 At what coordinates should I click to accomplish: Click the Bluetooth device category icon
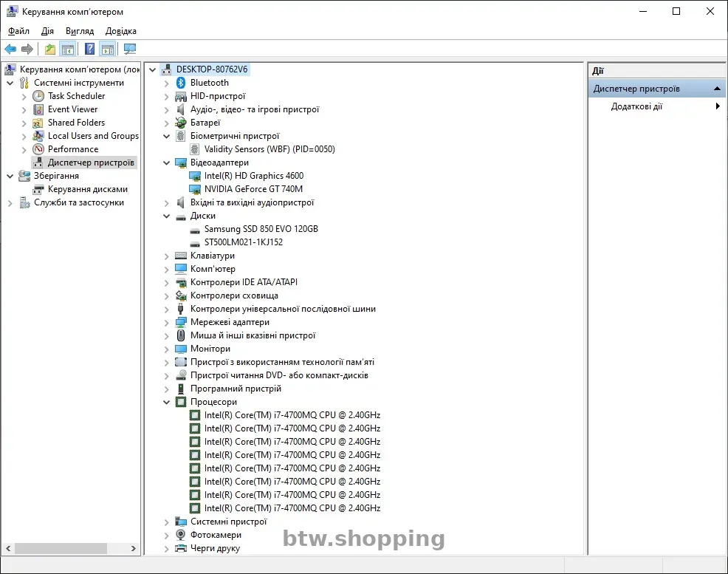[x=181, y=83]
